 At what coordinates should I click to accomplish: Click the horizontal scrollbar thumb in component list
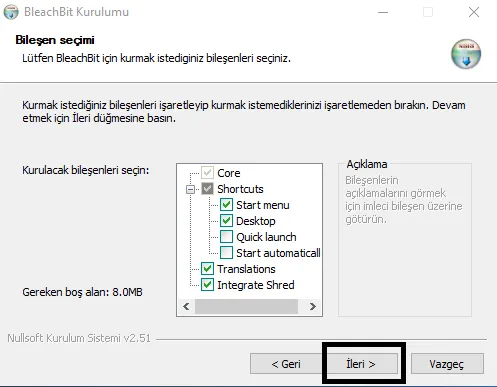[246, 306]
